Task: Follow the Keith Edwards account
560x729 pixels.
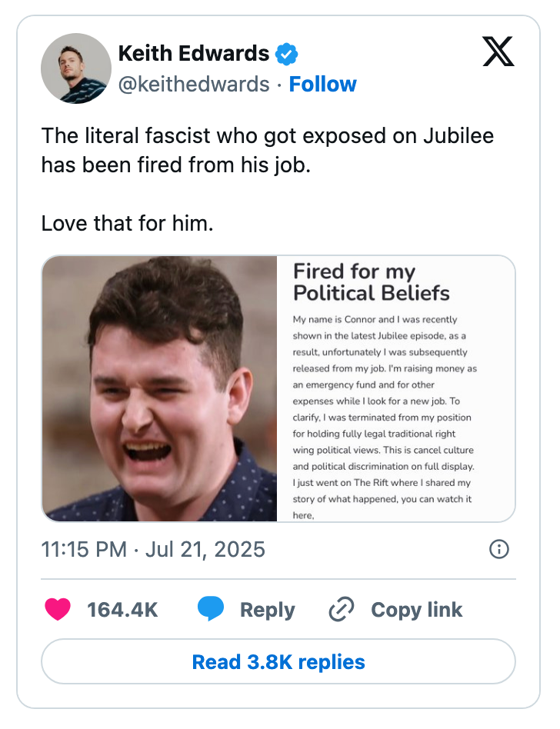Action: (322, 84)
